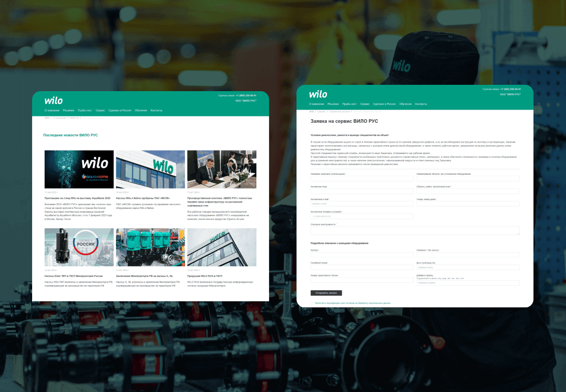The height and width of the screenshot is (392, 566).
Task: Open headline 'Насосы Wilo и Native одобрены ПАО «МОЭК»'
Action: 143,198
